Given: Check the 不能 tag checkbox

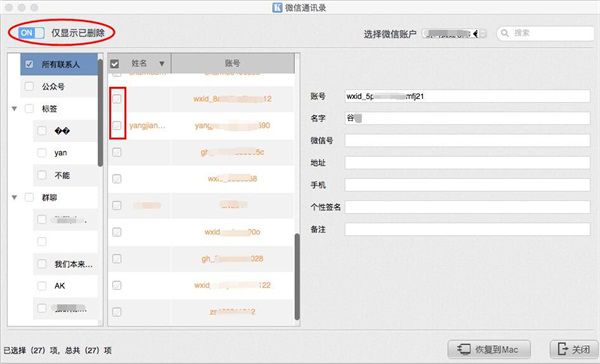Looking at the screenshot, I should [x=42, y=175].
